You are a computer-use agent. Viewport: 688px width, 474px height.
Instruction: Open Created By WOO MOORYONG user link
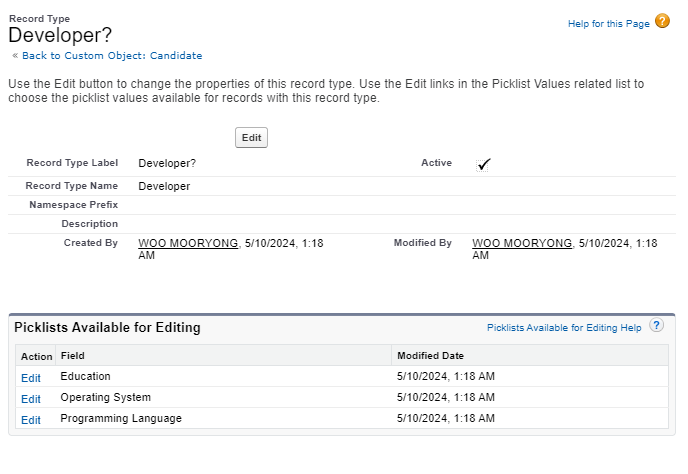coord(190,243)
